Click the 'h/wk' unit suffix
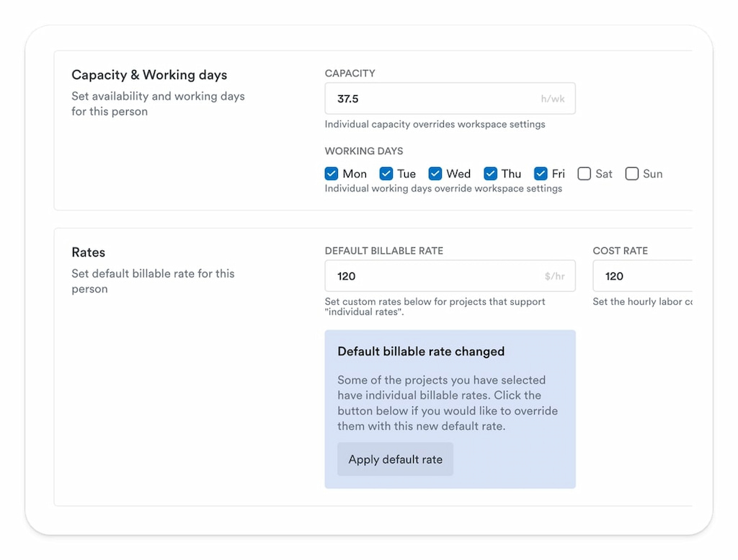738x560 pixels. [553, 99]
